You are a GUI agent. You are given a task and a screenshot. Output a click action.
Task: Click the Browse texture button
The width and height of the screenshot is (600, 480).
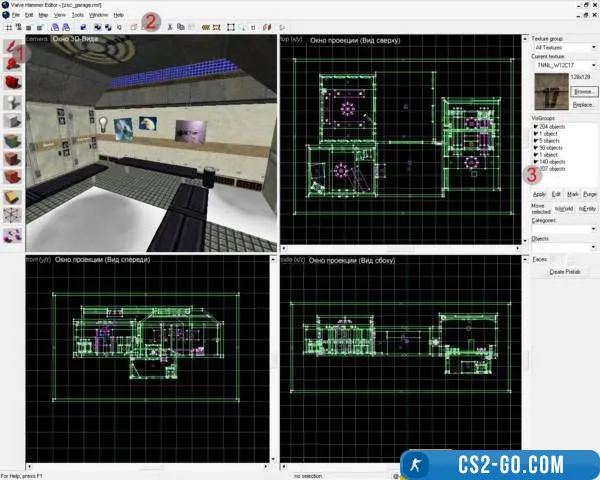582,90
